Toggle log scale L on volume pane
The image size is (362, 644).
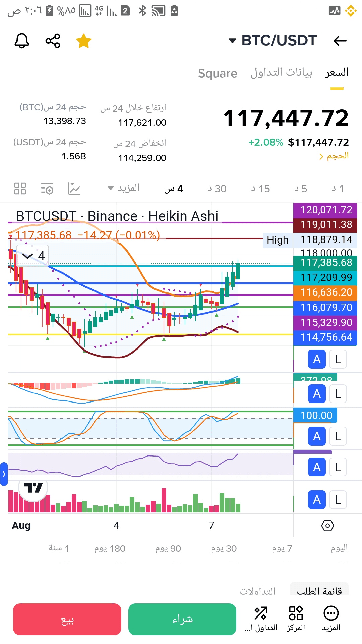click(338, 500)
